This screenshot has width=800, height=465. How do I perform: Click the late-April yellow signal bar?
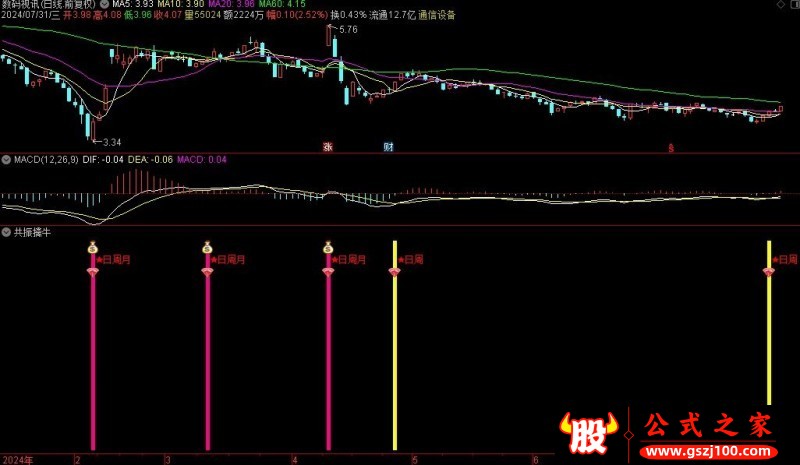[x=395, y=346]
